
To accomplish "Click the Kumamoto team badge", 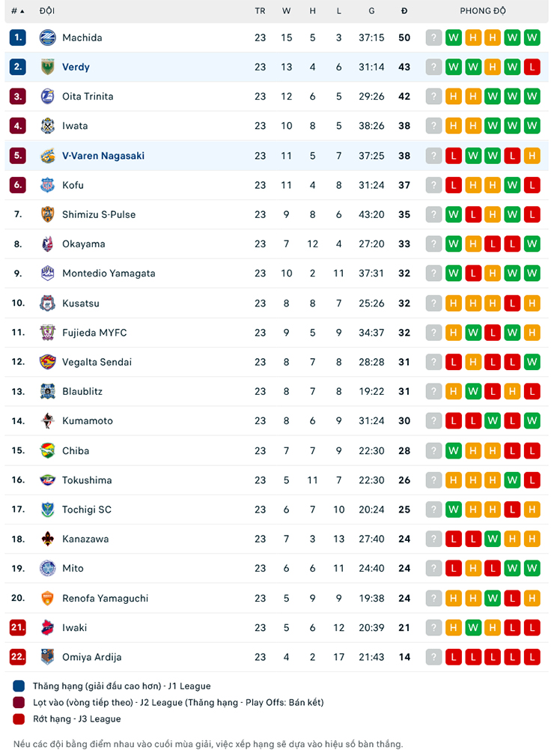I will [47, 421].
